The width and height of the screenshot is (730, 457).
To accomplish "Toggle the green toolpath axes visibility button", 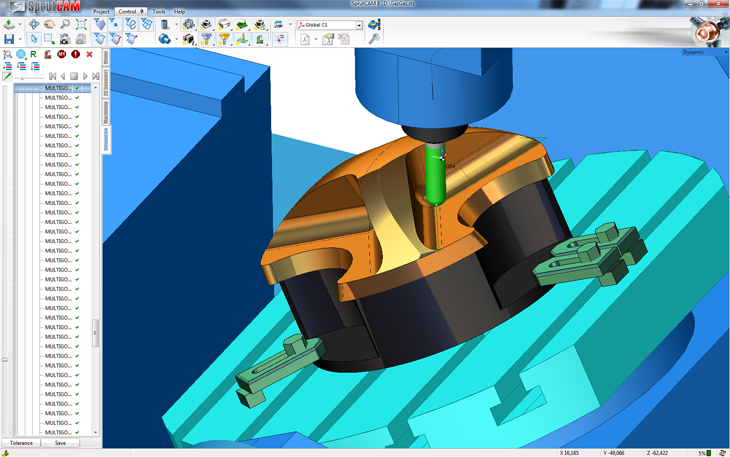I will click(x=242, y=39).
